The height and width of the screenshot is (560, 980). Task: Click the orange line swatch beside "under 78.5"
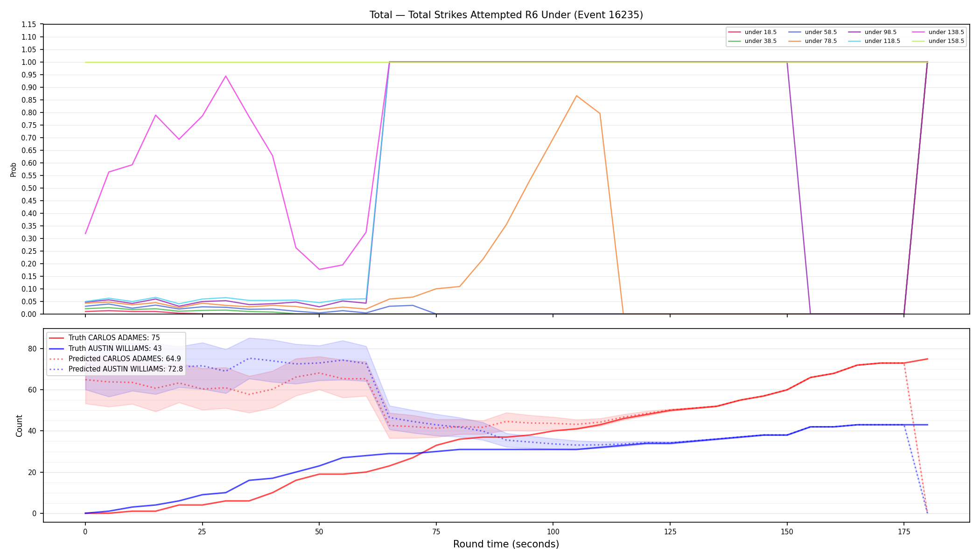click(795, 41)
